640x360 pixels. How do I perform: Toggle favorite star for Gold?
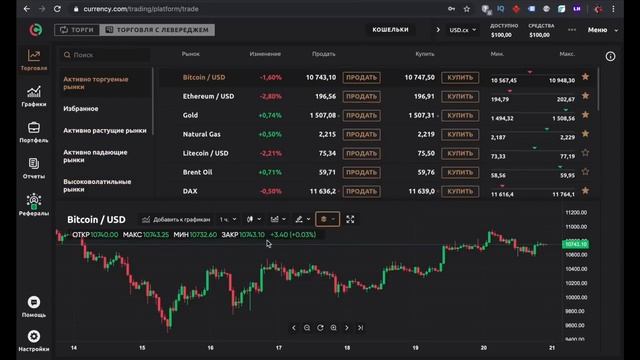click(585, 115)
